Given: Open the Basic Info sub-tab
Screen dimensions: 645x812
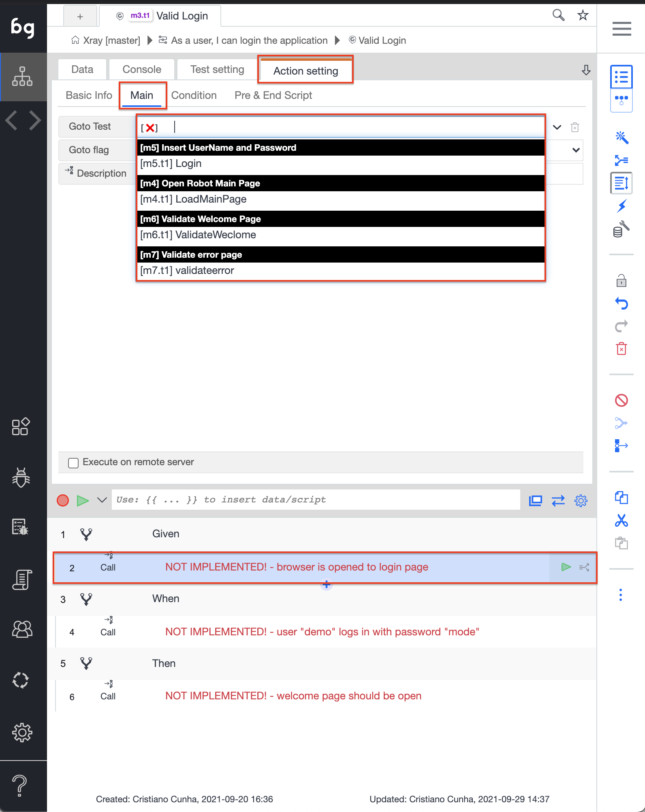Looking at the screenshot, I should pyautogui.click(x=89, y=95).
